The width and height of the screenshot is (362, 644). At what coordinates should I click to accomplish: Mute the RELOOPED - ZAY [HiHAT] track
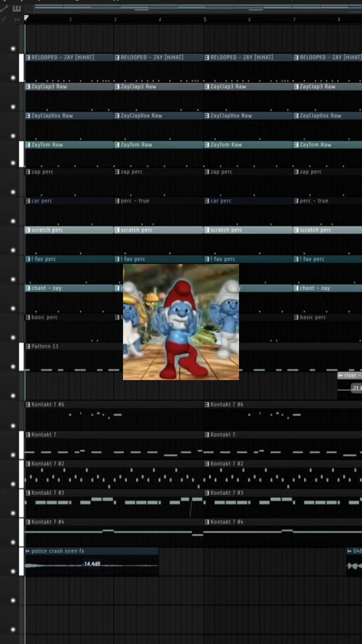(13, 77)
